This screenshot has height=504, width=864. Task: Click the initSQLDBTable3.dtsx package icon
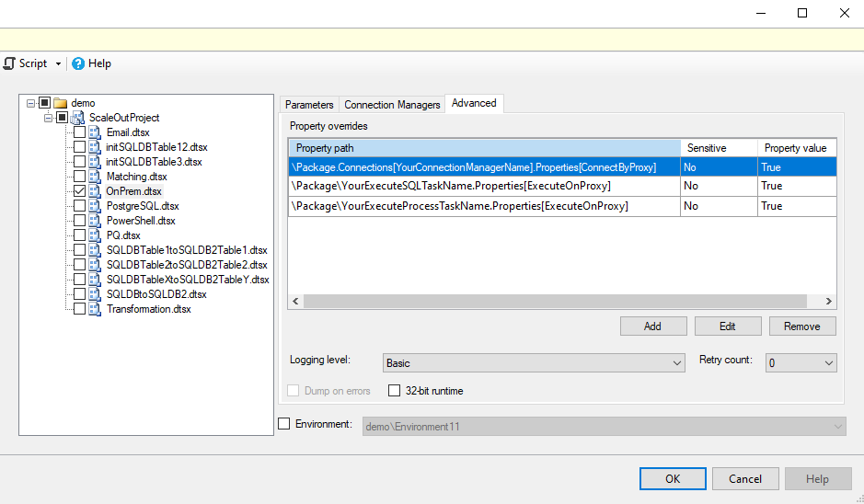pos(95,162)
